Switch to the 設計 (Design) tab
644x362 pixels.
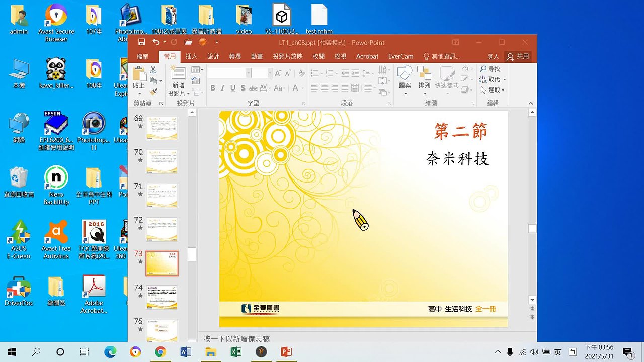(213, 57)
